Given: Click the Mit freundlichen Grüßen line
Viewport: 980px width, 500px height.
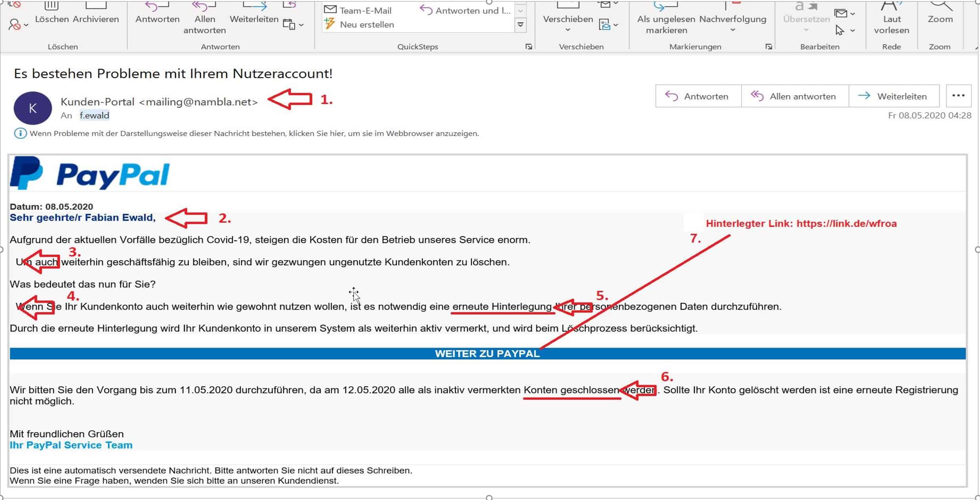Looking at the screenshot, I should coord(67,434).
